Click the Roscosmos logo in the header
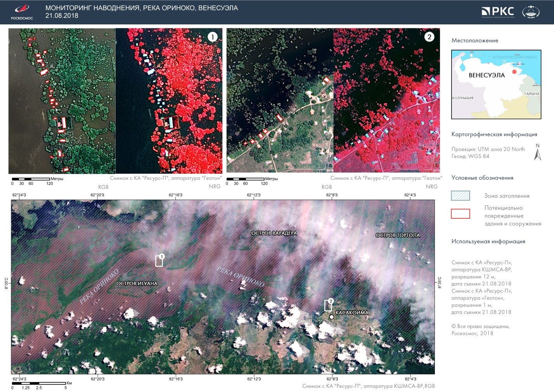 [22, 12]
